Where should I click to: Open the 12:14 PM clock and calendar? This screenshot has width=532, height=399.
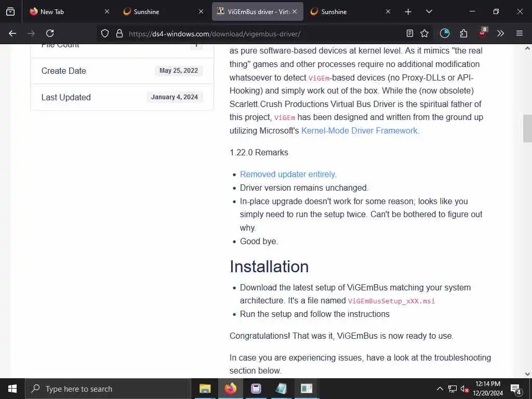click(488, 389)
